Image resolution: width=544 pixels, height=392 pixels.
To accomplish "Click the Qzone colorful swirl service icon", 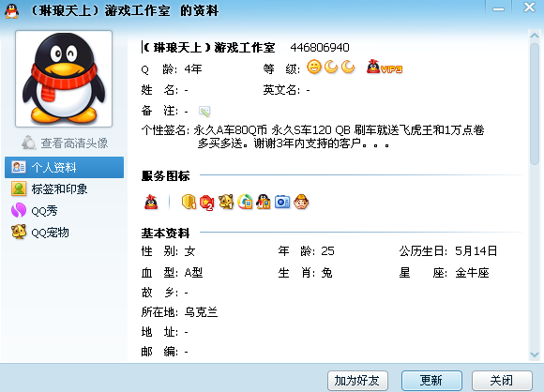I will (x=245, y=202).
